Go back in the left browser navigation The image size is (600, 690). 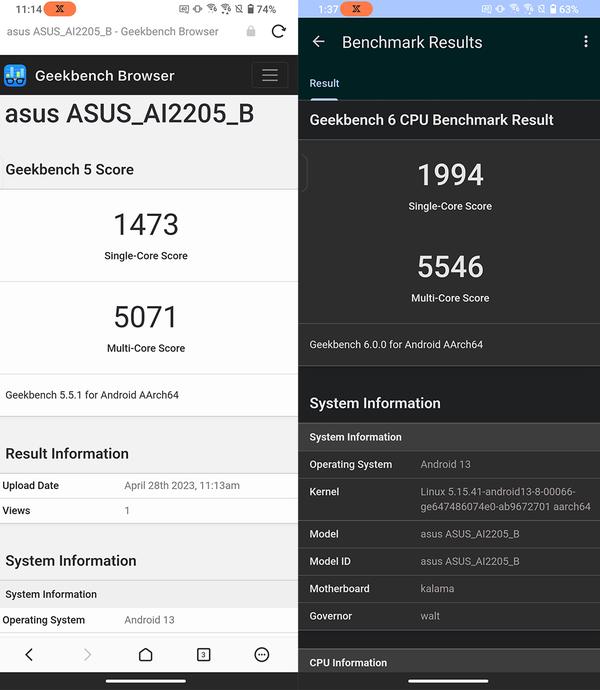point(29,654)
